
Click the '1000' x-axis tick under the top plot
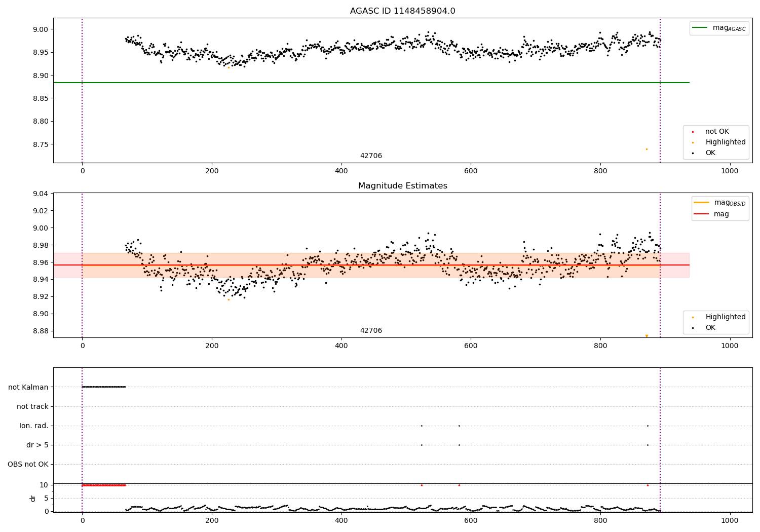coord(730,171)
